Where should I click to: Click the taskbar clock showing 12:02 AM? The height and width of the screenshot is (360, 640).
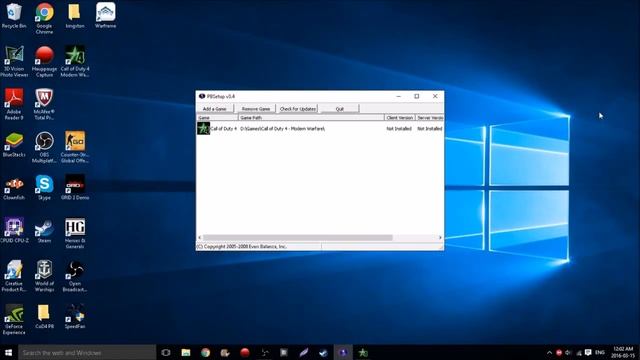(x=623, y=352)
